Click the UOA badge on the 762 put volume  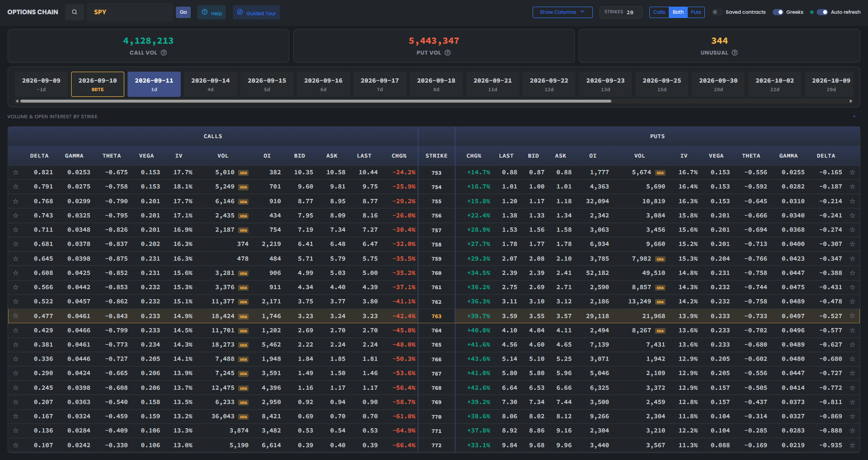click(x=660, y=302)
